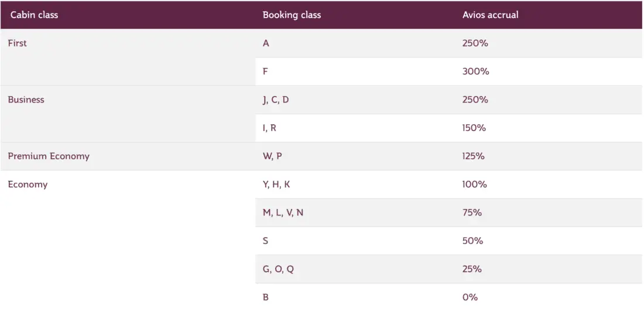Click the G, O, Q booking class cell

click(278, 269)
